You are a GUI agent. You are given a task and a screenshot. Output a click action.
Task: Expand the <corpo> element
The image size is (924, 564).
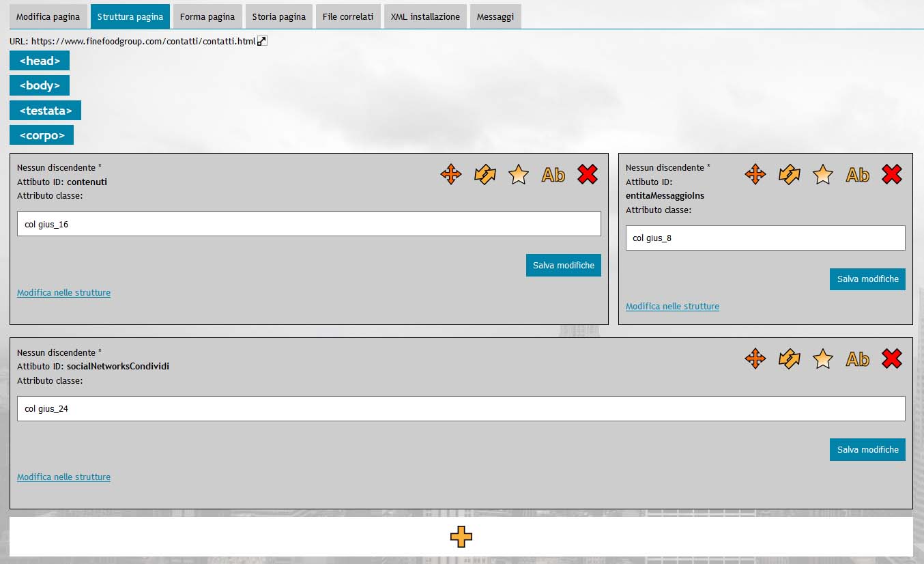tap(42, 135)
